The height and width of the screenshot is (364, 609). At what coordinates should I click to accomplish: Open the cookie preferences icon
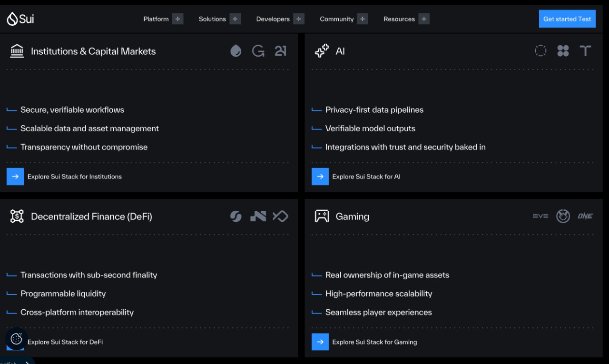pos(17,339)
